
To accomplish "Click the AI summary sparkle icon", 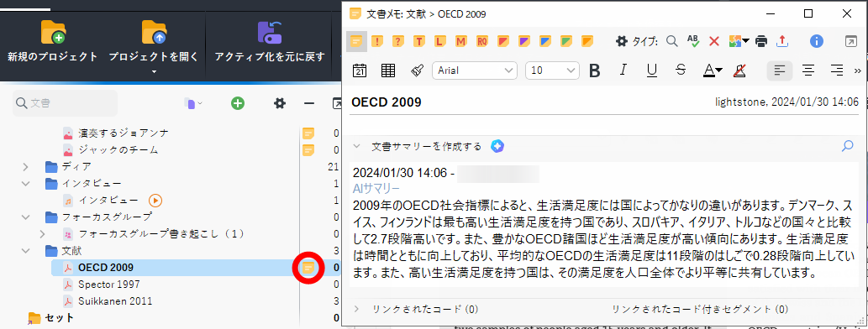I will 497,147.
